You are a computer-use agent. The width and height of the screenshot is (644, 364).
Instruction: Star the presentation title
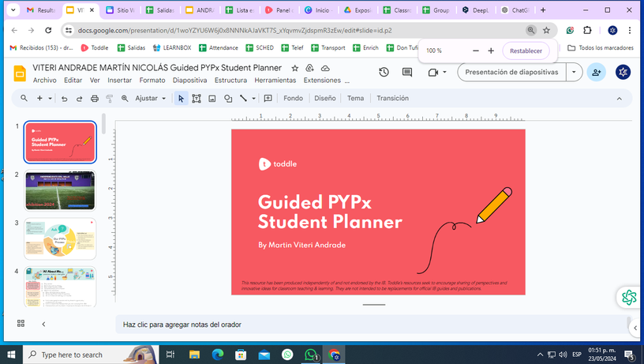pyautogui.click(x=295, y=68)
